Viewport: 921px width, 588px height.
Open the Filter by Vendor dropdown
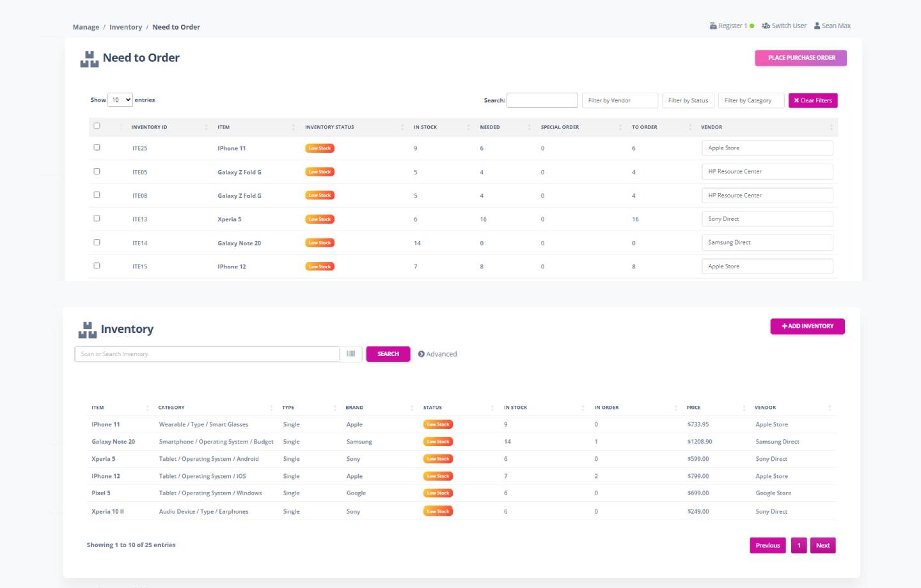[620, 101]
